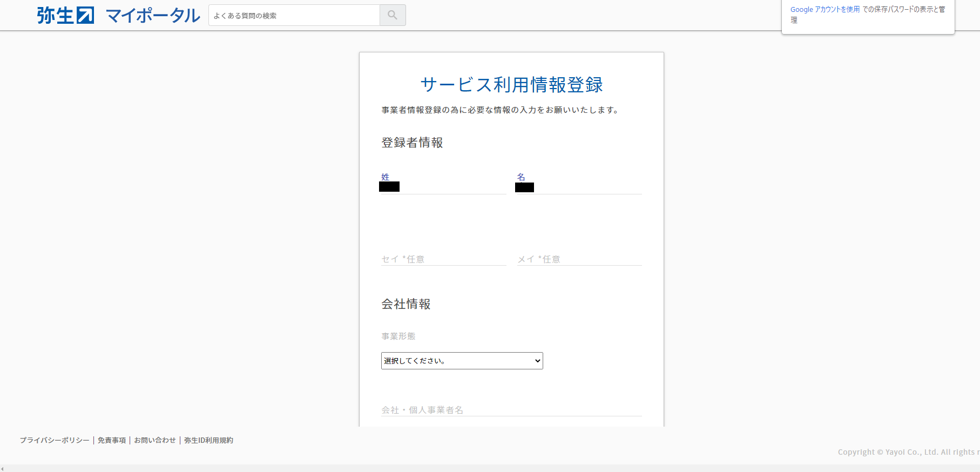This screenshot has height=472, width=980.
Task: Click the 会社情報 section heading
Action: coord(406,304)
